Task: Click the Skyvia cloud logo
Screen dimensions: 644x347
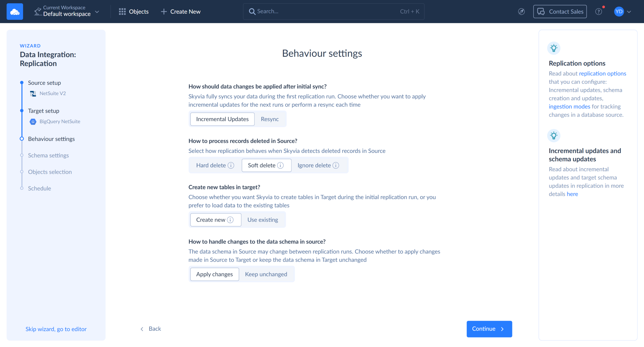Action: coord(15,12)
